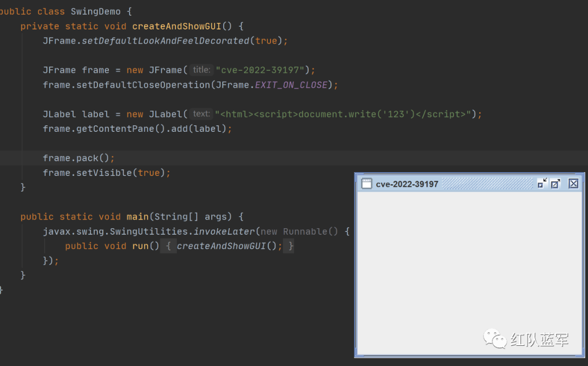
Task: Click 'true' argument in setVisible call
Action: point(149,173)
